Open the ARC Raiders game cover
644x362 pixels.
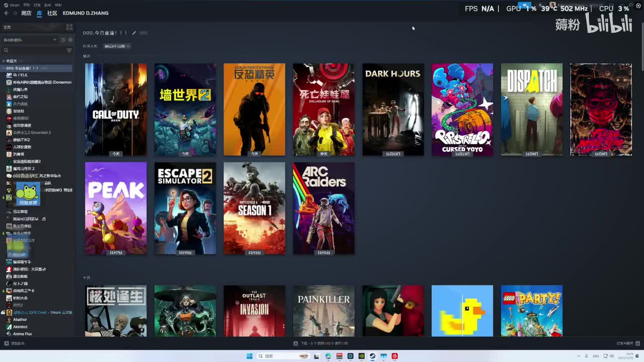tap(324, 208)
